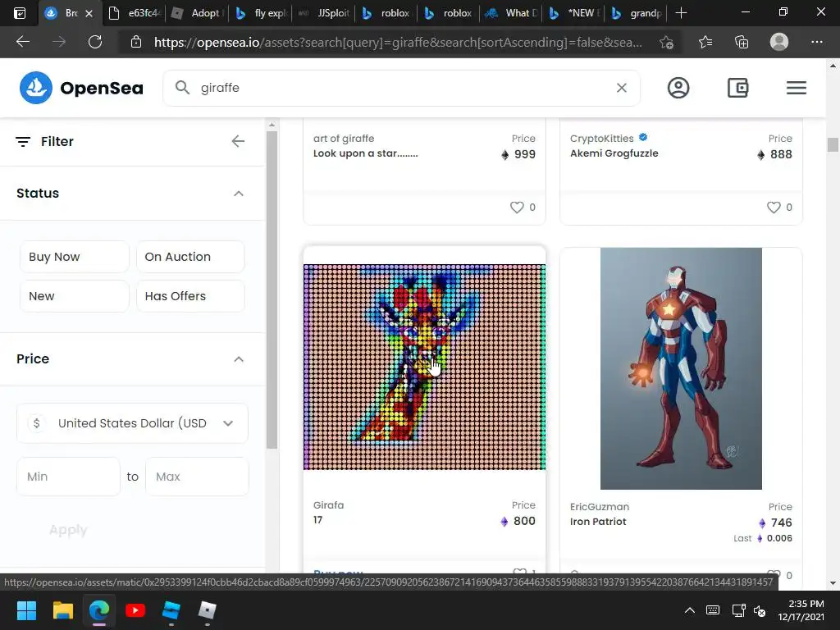This screenshot has width=840, height=630.
Task: Toggle the New status filter
Action: tap(75, 296)
